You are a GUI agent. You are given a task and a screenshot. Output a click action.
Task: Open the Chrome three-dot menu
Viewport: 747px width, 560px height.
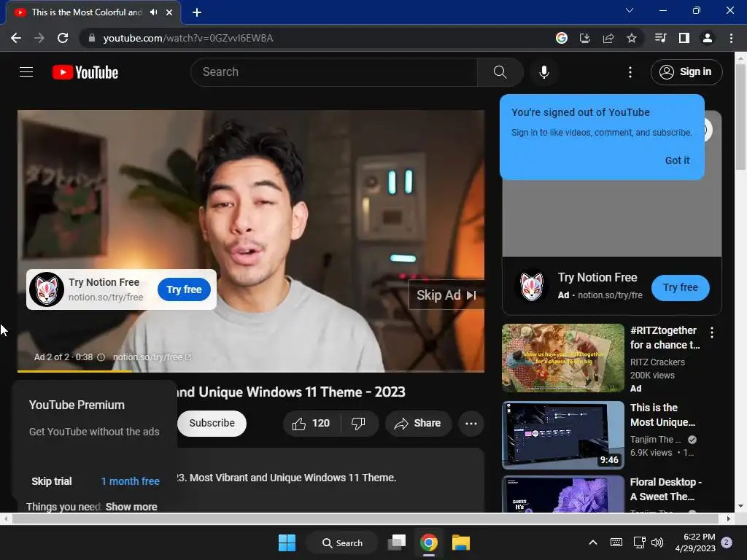click(x=731, y=38)
